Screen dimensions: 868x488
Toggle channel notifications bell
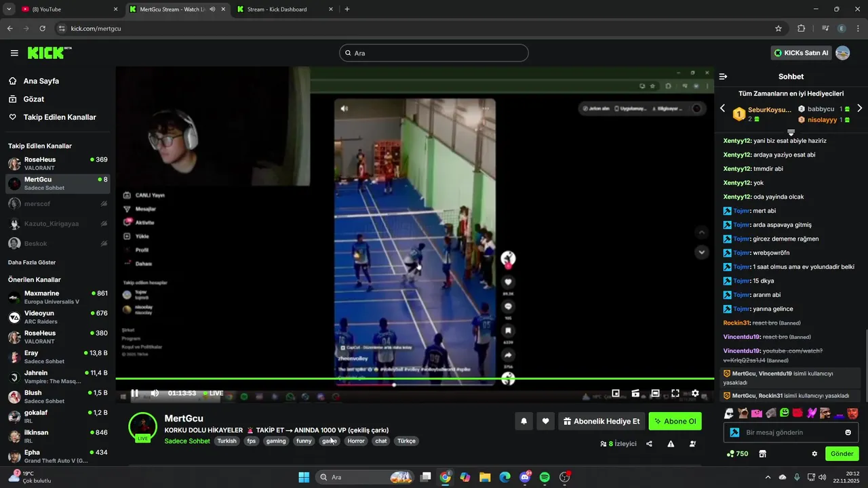point(524,421)
